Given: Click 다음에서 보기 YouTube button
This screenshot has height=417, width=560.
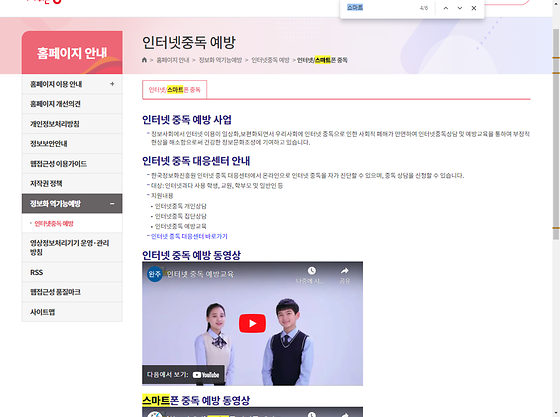Looking at the screenshot, I should (x=183, y=375).
